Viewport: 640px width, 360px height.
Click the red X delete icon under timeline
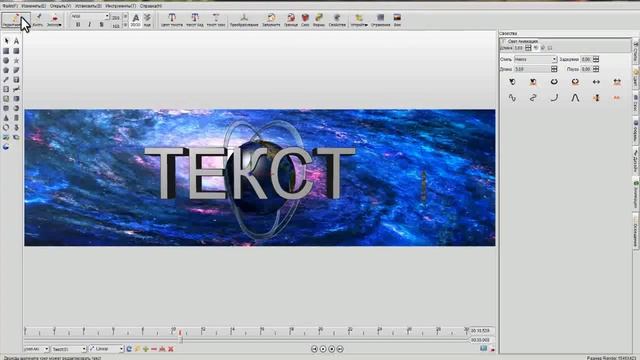click(x=171, y=349)
